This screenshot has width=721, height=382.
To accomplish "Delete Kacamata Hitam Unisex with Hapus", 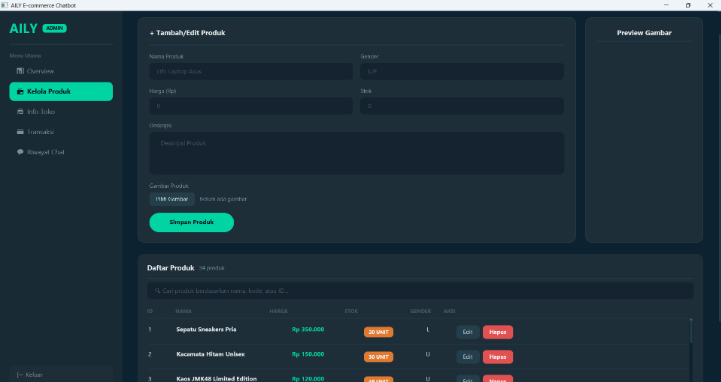I will click(x=498, y=357).
